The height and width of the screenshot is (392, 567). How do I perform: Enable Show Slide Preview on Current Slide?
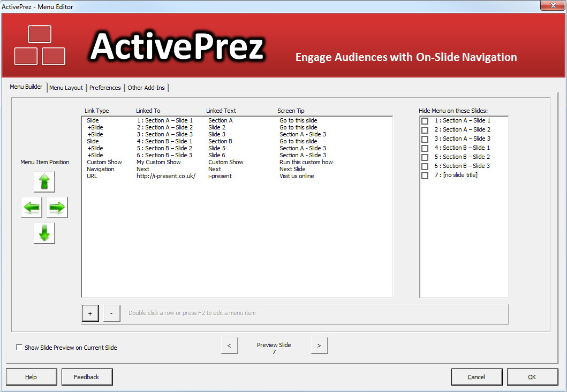coord(19,347)
